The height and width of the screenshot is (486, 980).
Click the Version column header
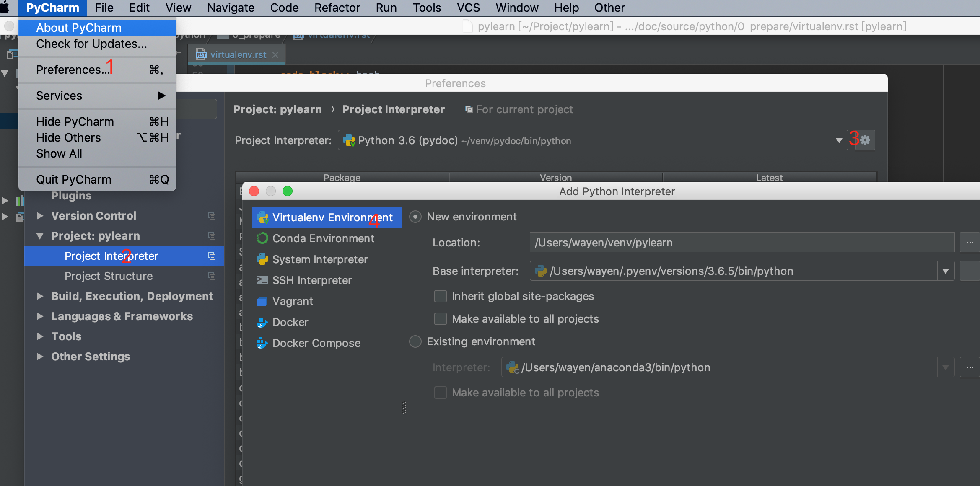coord(556,177)
